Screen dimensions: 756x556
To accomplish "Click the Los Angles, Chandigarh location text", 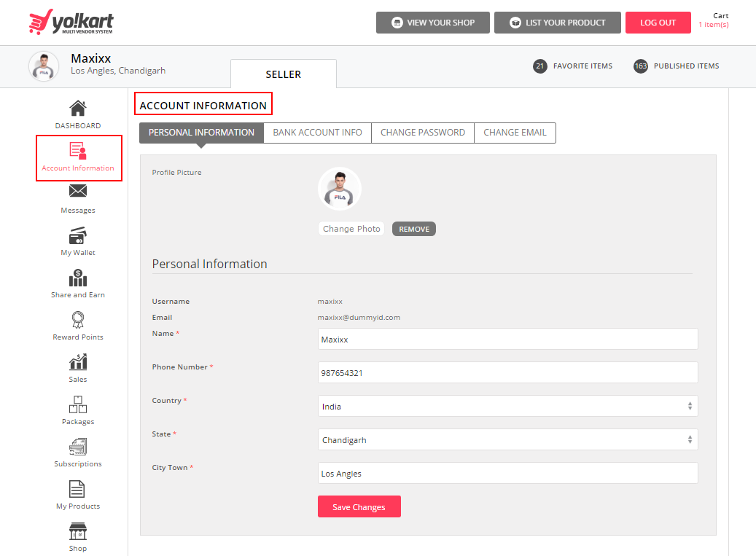I will pyautogui.click(x=118, y=71).
